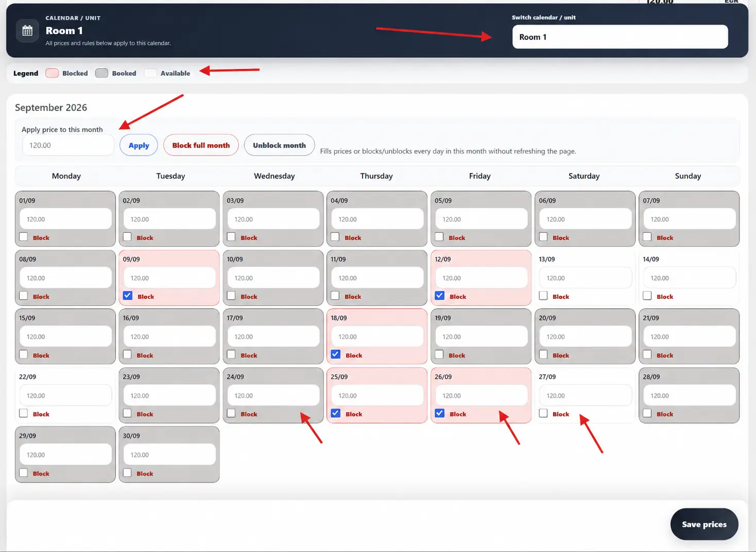Uncheck the Block checkbox for 26/09

[x=440, y=413]
